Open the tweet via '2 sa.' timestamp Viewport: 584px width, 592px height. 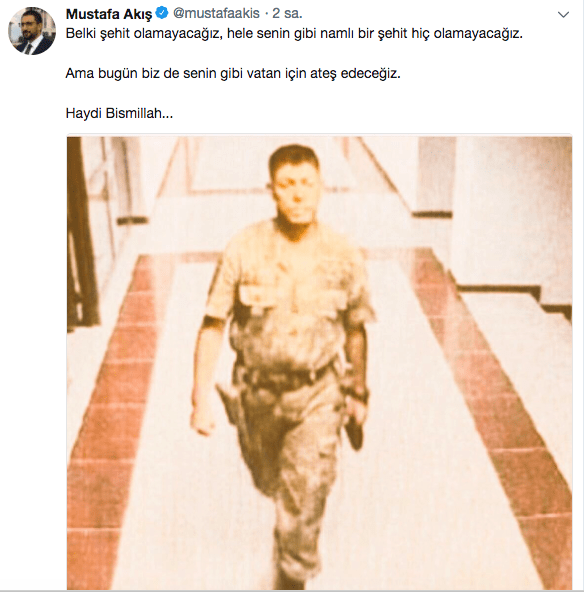pos(287,14)
